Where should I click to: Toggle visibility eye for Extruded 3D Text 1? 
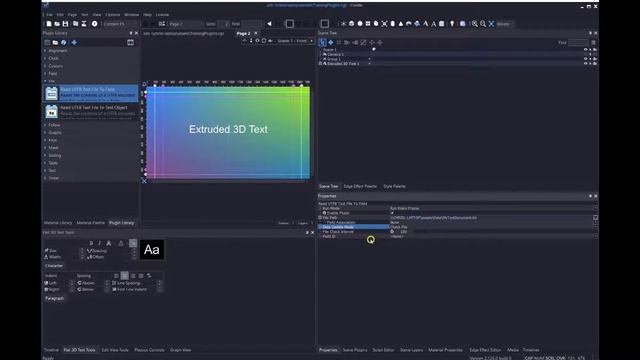(x=585, y=64)
